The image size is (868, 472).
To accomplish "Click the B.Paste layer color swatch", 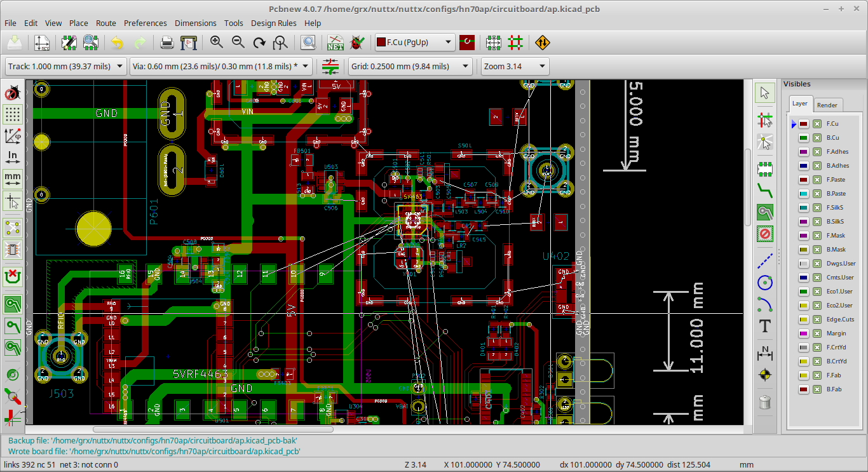I will tap(803, 194).
